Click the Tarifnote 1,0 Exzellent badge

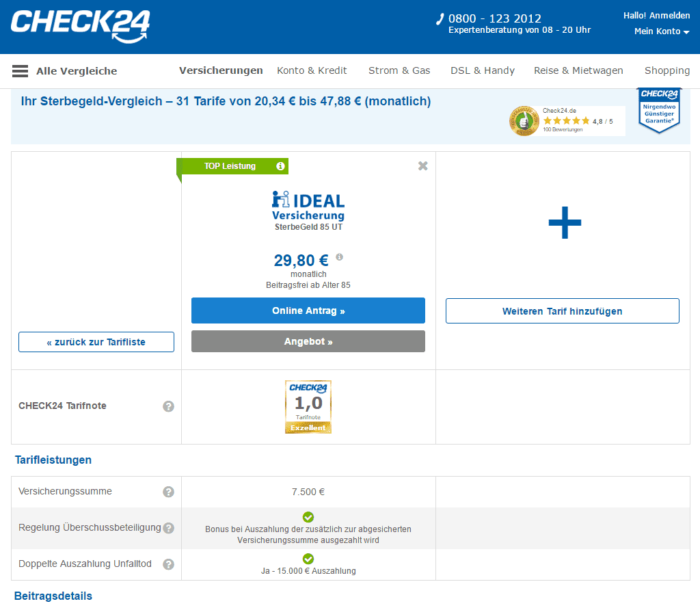coord(308,407)
